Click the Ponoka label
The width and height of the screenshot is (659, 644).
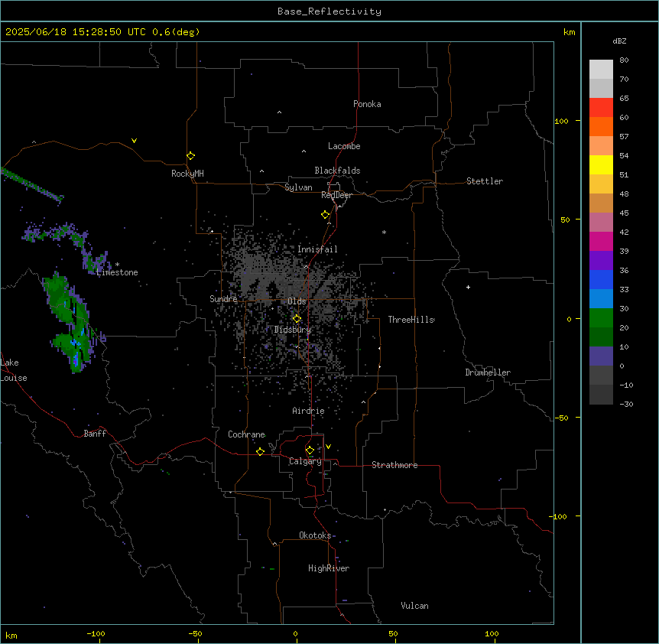point(367,104)
